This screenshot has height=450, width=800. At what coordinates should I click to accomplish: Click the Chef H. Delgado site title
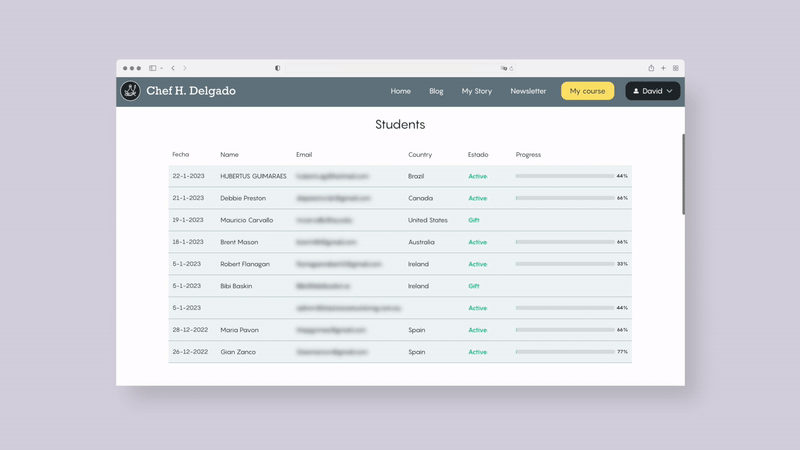pyautogui.click(x=191, y=91)
